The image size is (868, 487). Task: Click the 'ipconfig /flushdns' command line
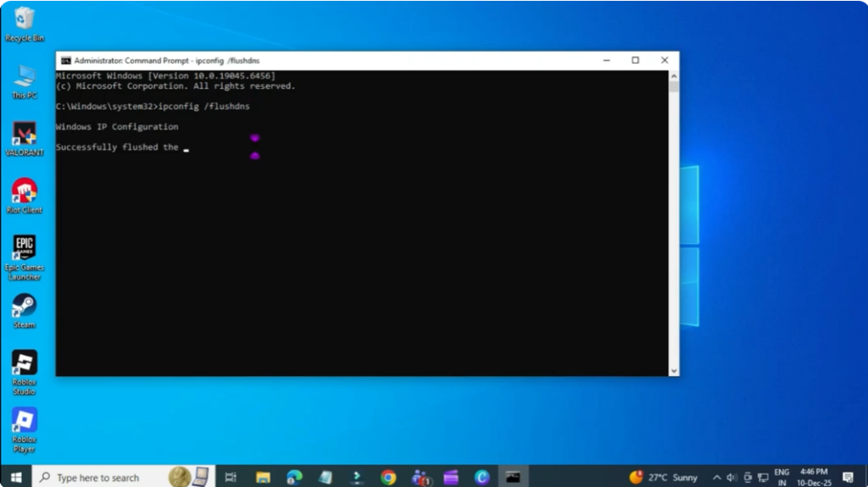[153, 106]
